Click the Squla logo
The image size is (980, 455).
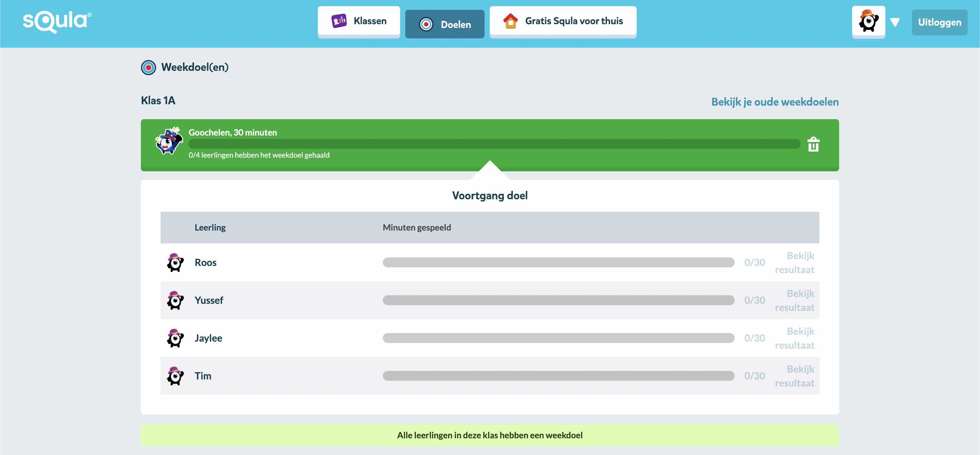tap(57, 21)
